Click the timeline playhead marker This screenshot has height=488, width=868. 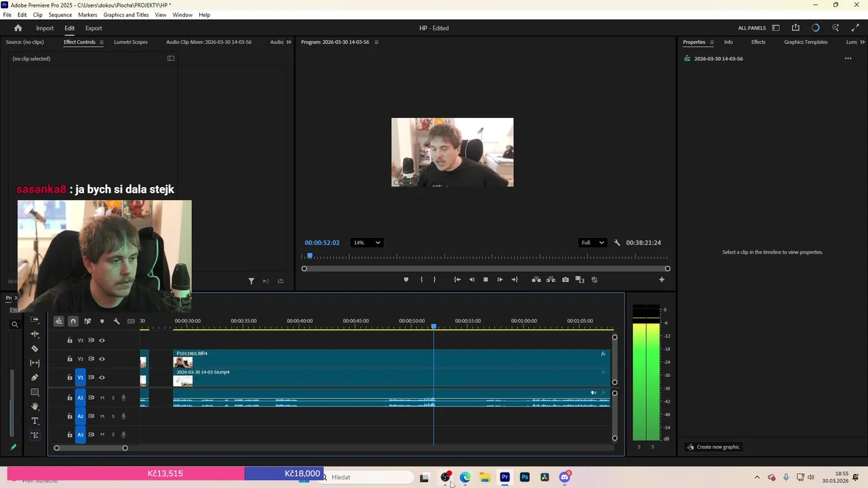coord(434,327)
